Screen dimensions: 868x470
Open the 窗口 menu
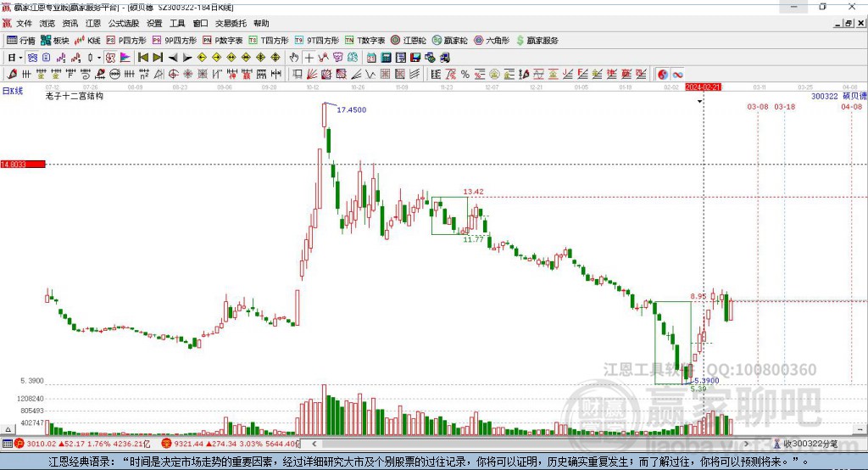(200, 23)
